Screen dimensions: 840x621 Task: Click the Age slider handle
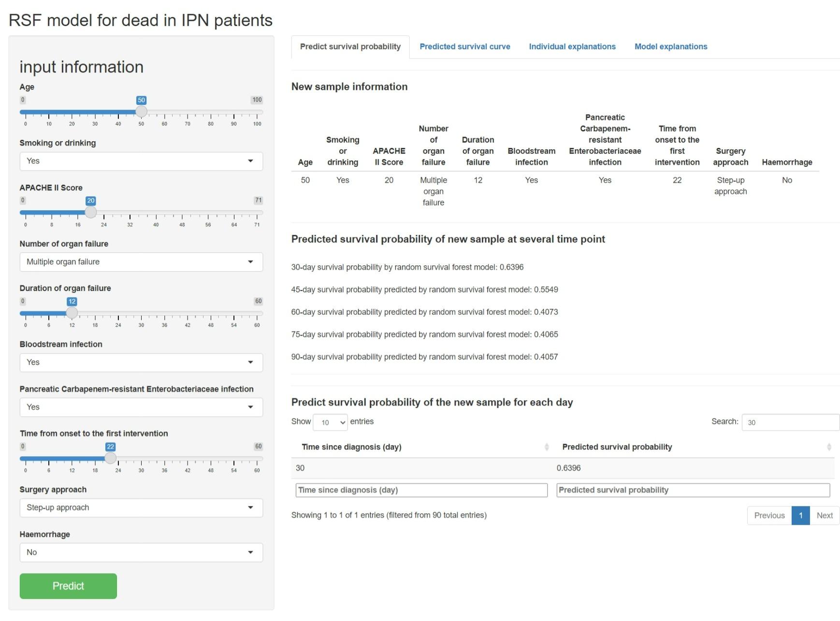point(141,112)
